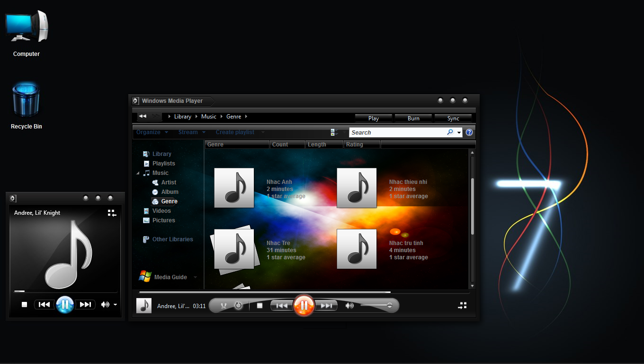Click the back navigation arrow in Media Player
Viewport: 644px width, 364px height.
143,116
